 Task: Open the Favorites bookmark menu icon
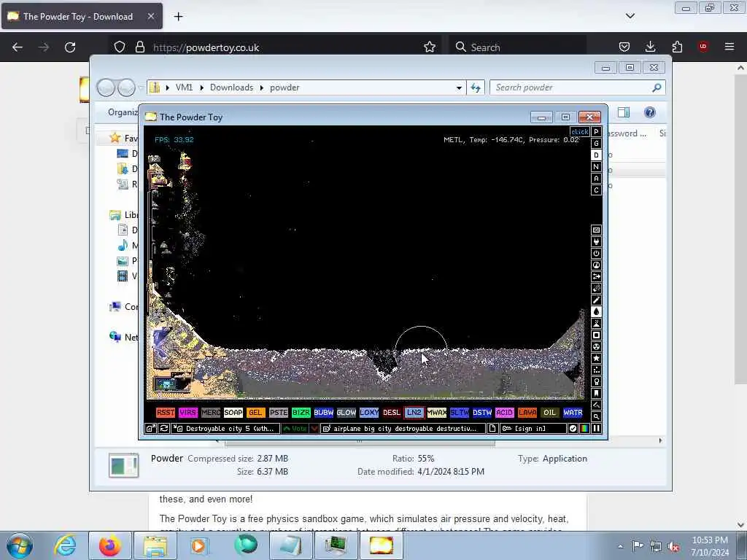click(x=596, y=393)
